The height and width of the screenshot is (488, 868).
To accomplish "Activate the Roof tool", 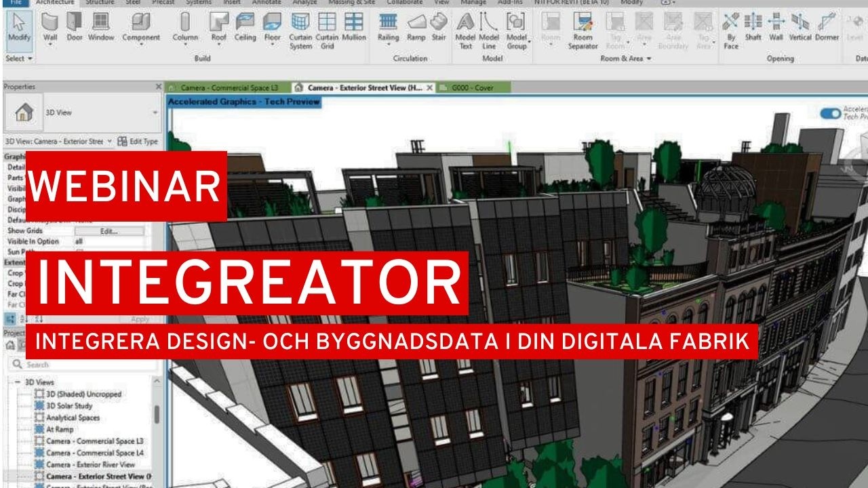I will [218, 28].
